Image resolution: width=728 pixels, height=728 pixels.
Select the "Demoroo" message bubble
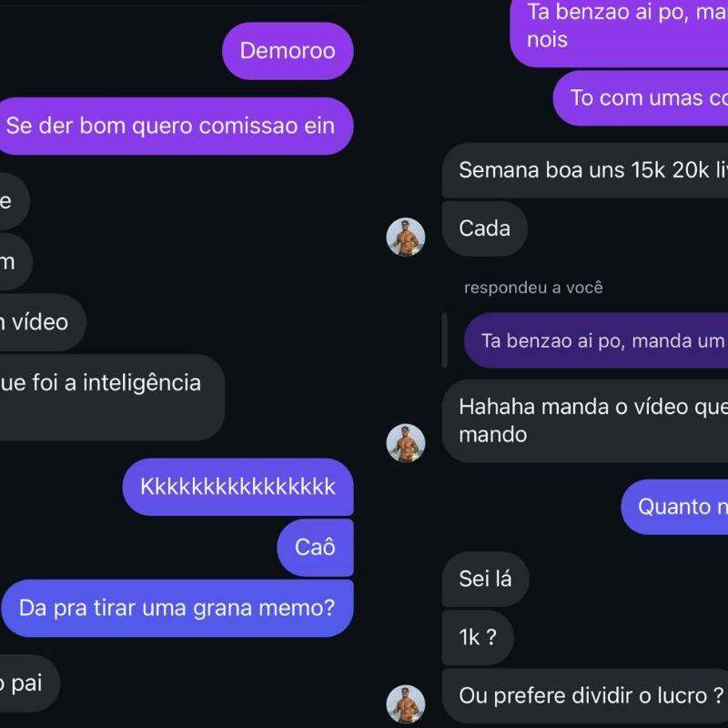(288, 51)
